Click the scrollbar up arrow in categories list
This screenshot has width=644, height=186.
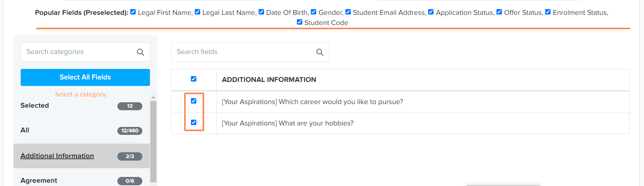153,97
